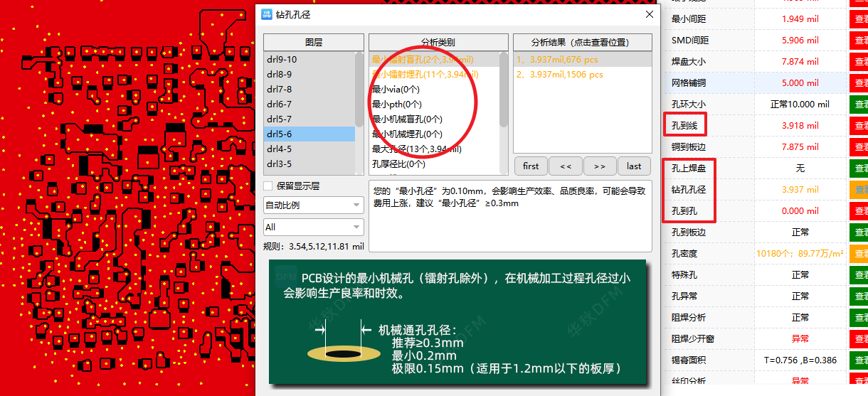The width and height of the screenshot is (868, 396).
Task: Select the 最大孔径 analysis category
Action: tap(434, 149)
